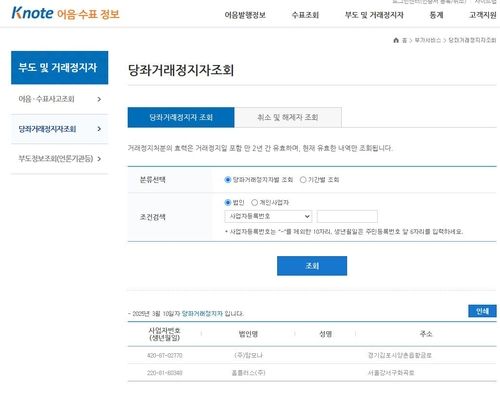Click address 경기김포시양촌읍황금로
Viewport: 500px width, 409px height.
click(399, 355)
